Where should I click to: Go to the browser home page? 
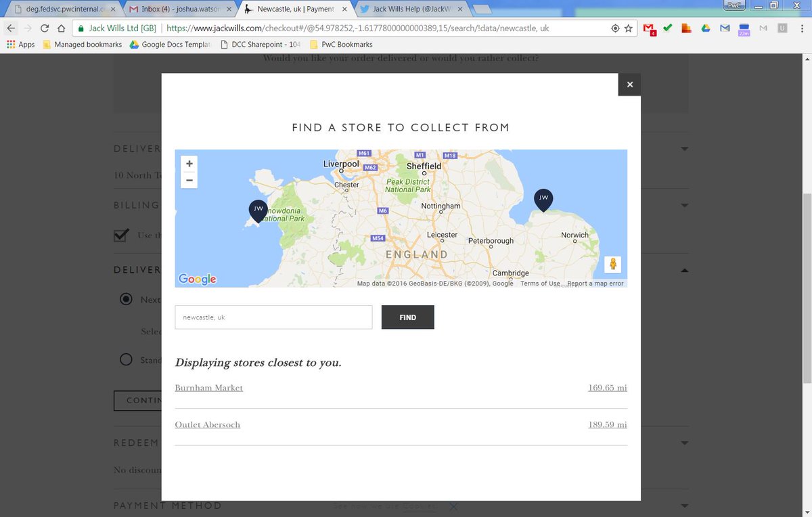pos(61,28)
